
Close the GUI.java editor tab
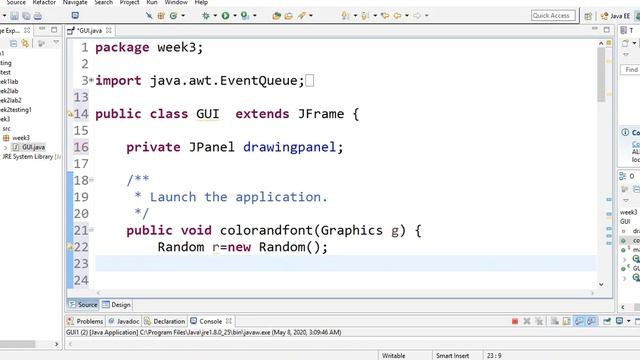click(x=109, y=30)
